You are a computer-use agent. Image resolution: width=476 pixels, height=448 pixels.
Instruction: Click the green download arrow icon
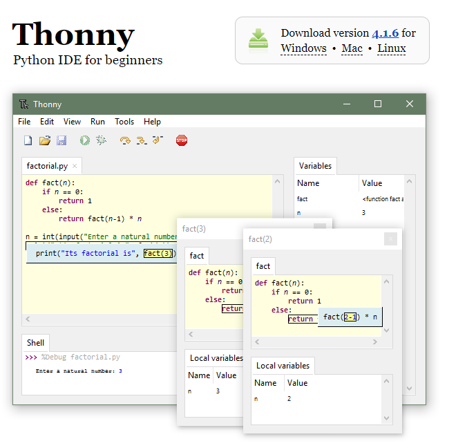click(x=258, y=39)
